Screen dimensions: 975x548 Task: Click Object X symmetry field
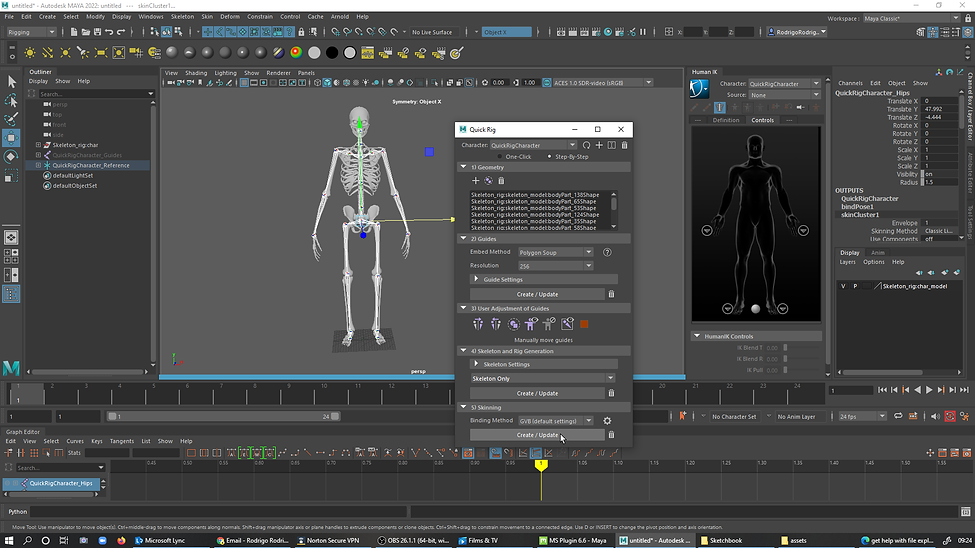coord(507,32)
